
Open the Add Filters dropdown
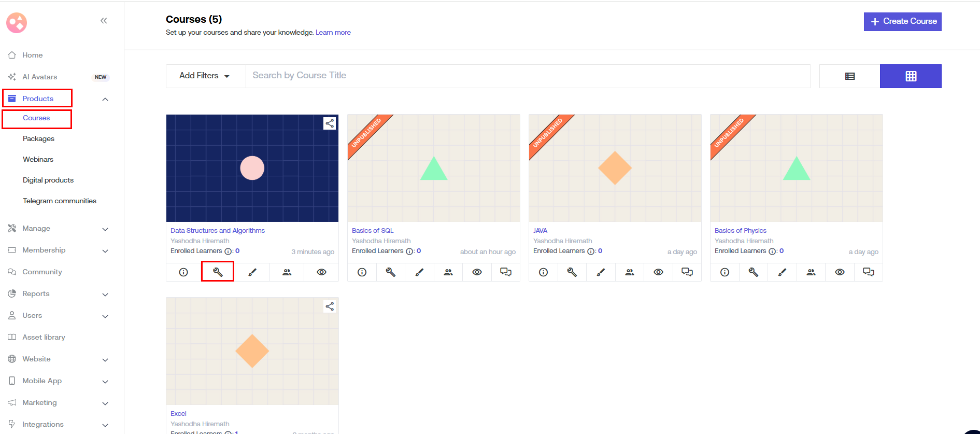coord(205,76)
